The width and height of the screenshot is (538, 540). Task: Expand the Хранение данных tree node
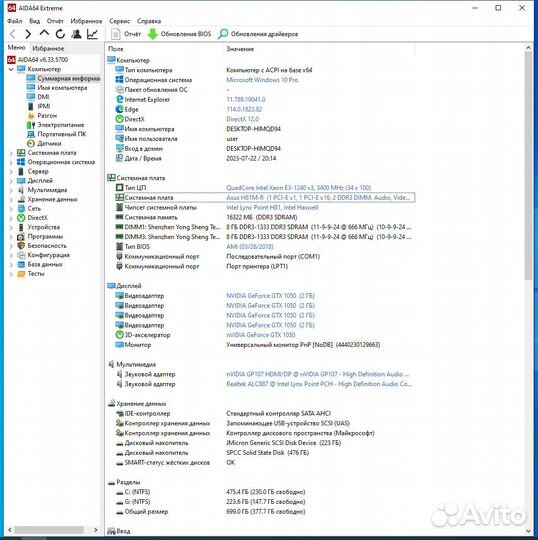11,199
